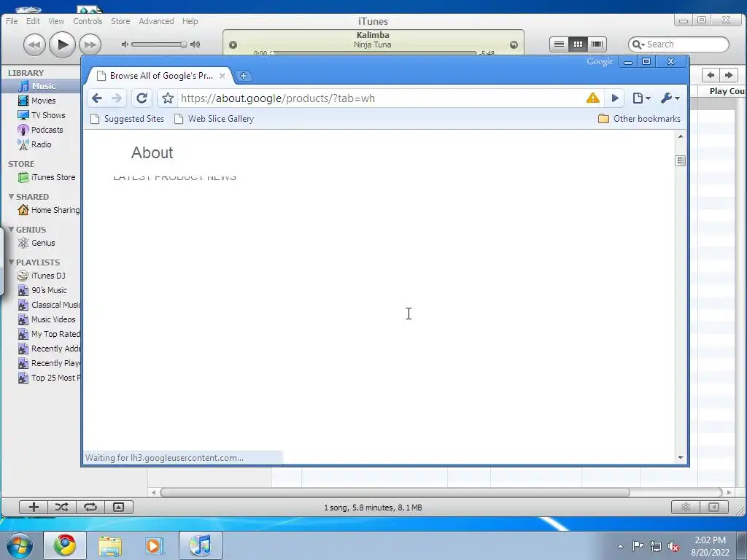
Task: Click the iTunes Play button
Action: click(63, 44)
